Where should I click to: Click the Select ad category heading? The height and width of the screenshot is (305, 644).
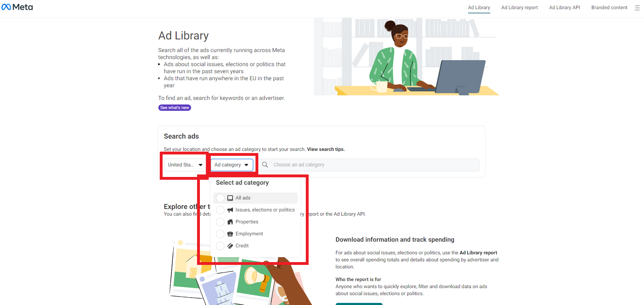coord(242,183)
